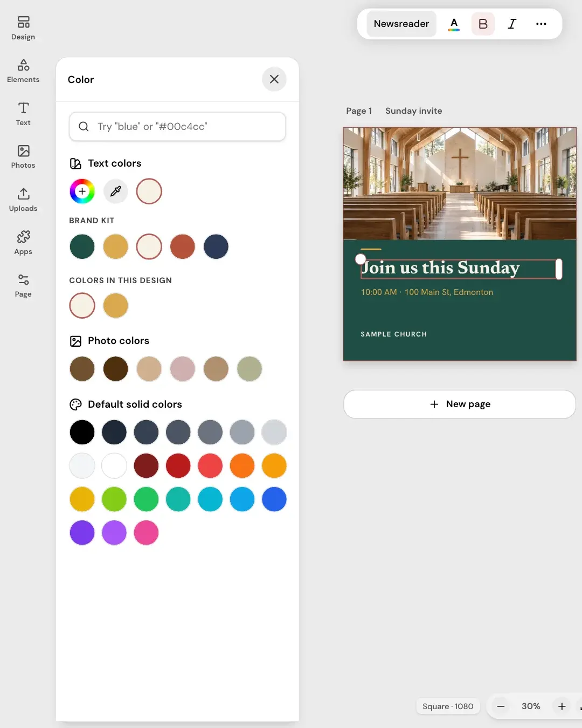Select black default solid color

[82, 432]
